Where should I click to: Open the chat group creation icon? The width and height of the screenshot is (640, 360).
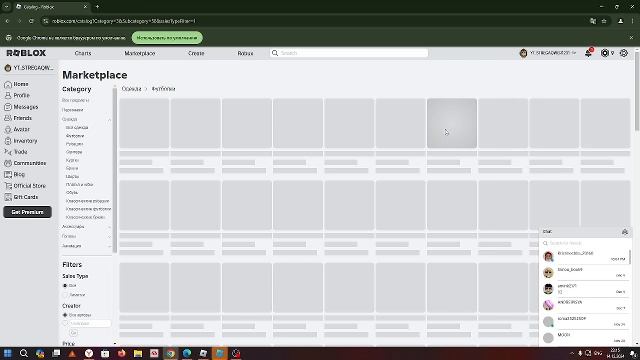pyautogui.click(x=625, y=232)
